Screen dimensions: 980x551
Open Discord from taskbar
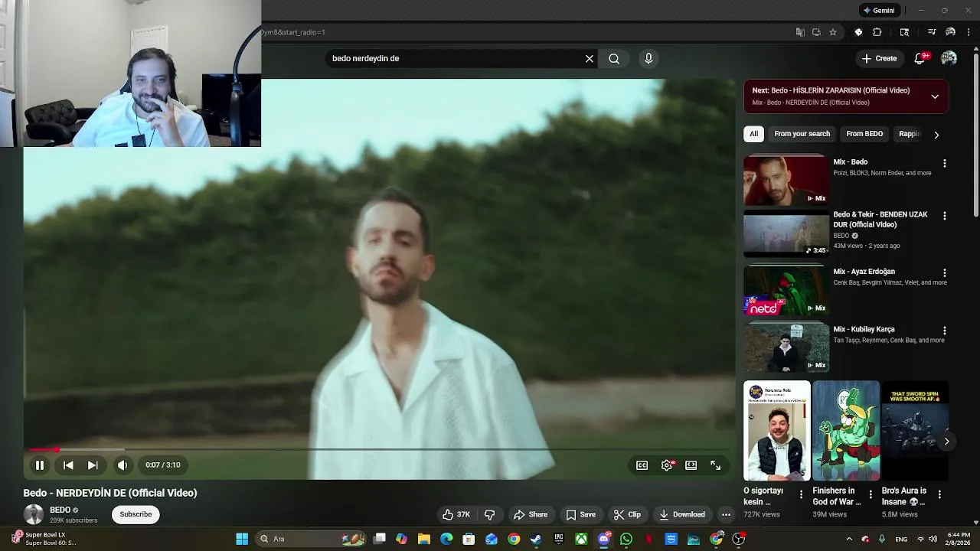(603, 539)
